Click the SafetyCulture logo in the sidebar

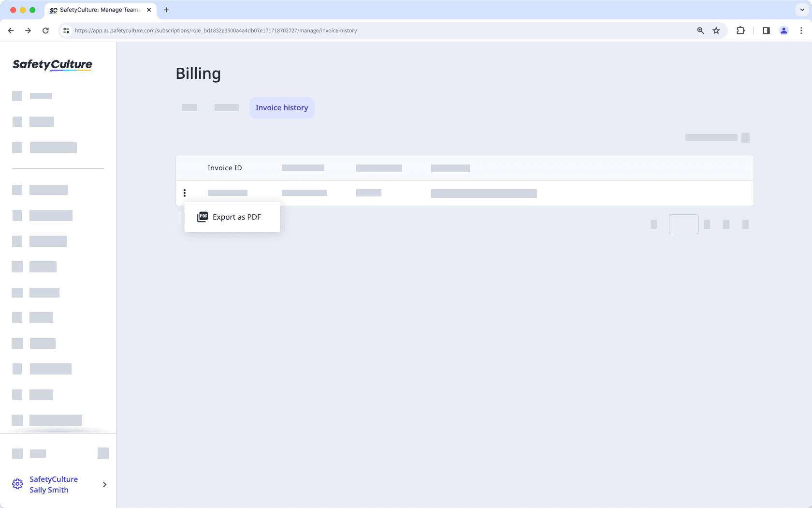click(x=52, y=65)
